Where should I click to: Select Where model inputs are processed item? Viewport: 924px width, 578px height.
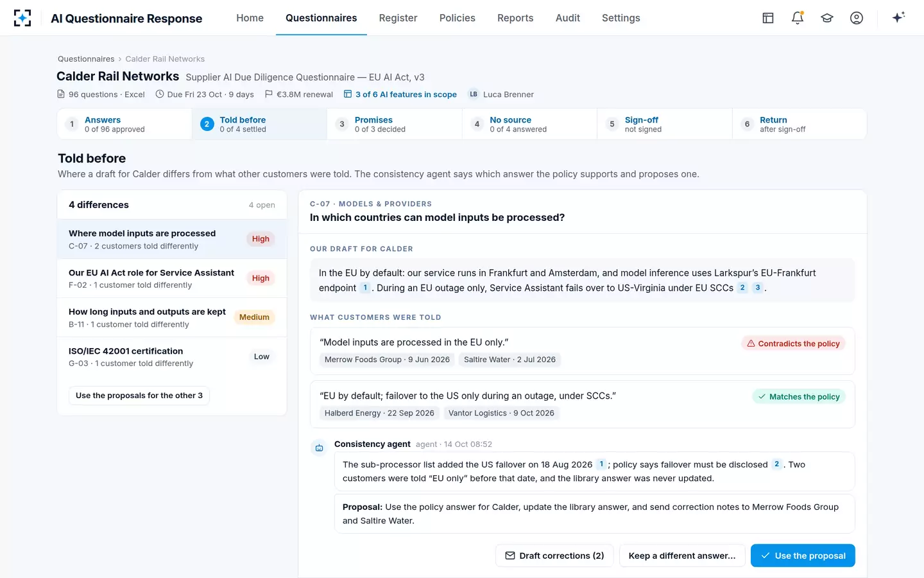pyautogui.click(x=172, y=240)
